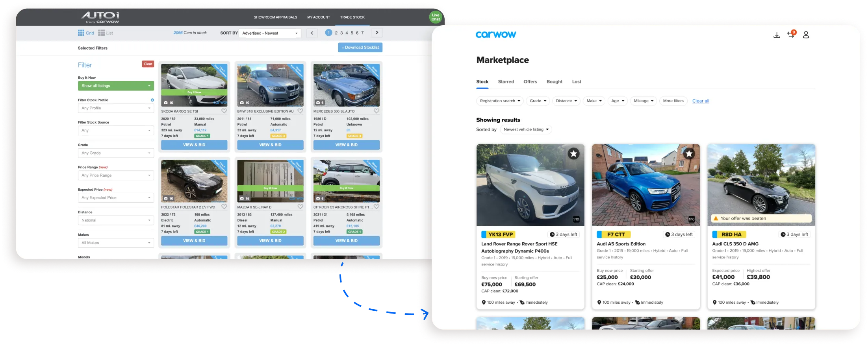Go to page 7 in AUTOi pagination
The height and width of the screenshot is (345, 868).
363,33
